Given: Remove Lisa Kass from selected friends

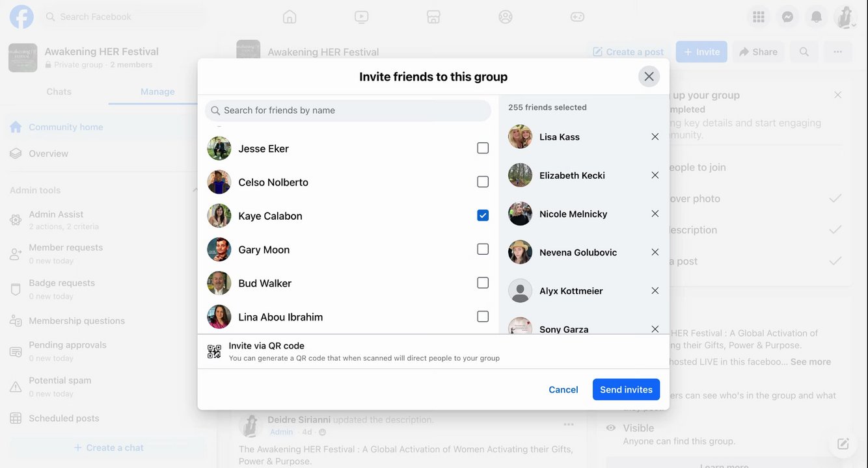Looking at the screenshot, I should point(655,136).
